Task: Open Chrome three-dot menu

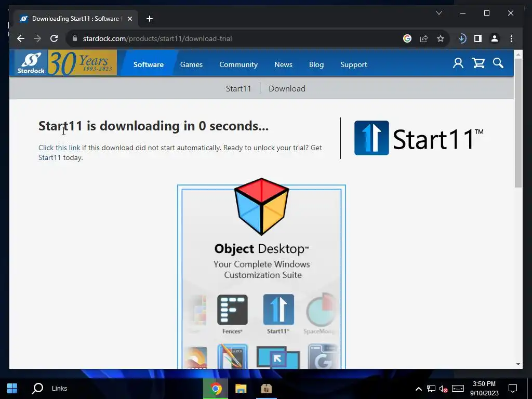Action: [511, 38]
